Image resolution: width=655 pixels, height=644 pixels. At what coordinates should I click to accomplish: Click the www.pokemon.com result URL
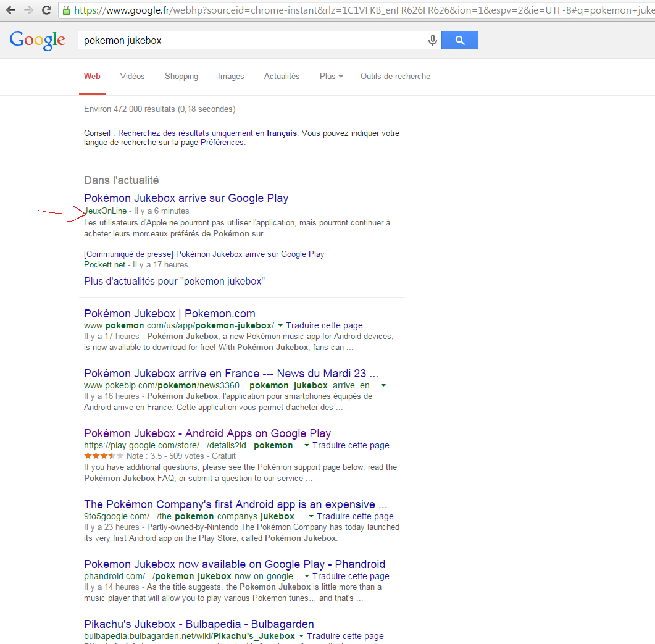click(179, 325)
